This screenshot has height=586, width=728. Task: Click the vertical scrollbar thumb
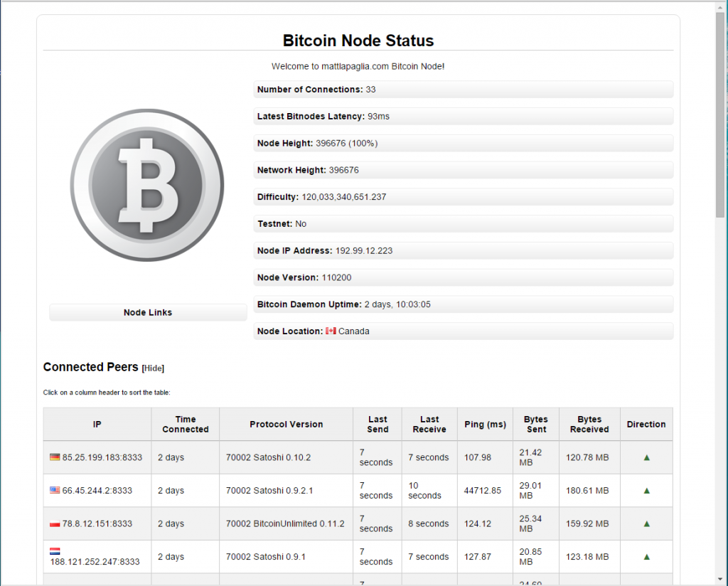[x=721, y=114]
